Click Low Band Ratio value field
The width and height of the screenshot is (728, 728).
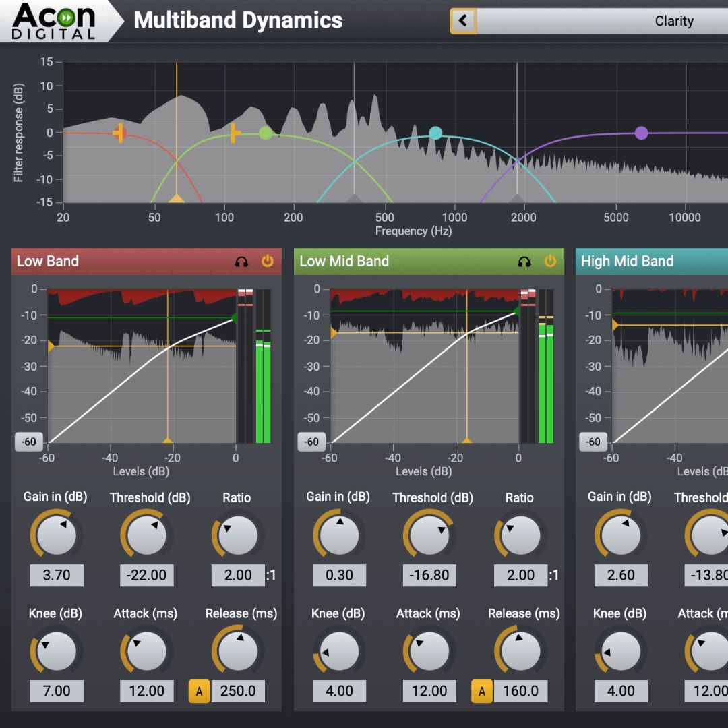(x=238, y=575)
